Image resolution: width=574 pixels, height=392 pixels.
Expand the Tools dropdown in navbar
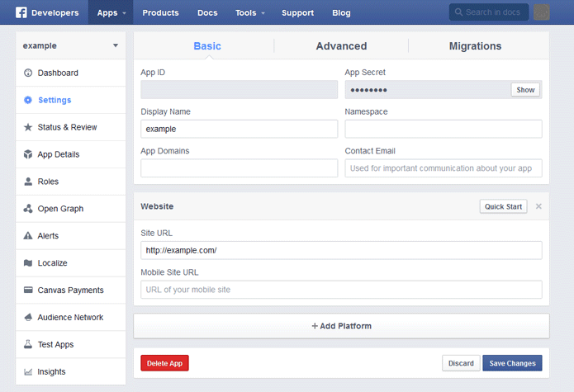[249, 12]
